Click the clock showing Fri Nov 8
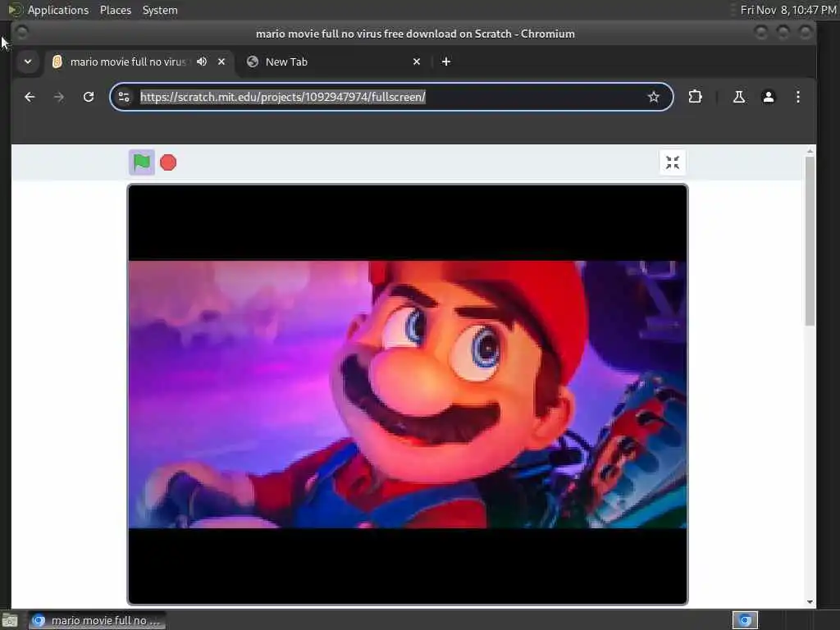Viewport: 840px width, 630px height. click(787, 10)
